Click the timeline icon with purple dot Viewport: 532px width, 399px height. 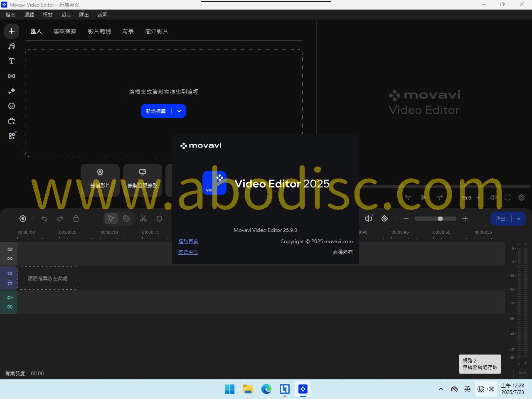coord(369,219)
